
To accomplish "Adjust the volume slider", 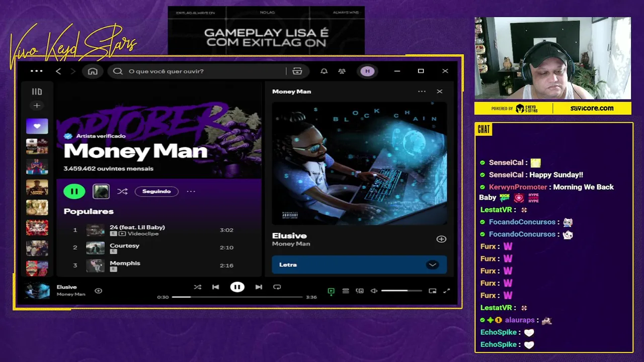I will (x=401, y=291).
